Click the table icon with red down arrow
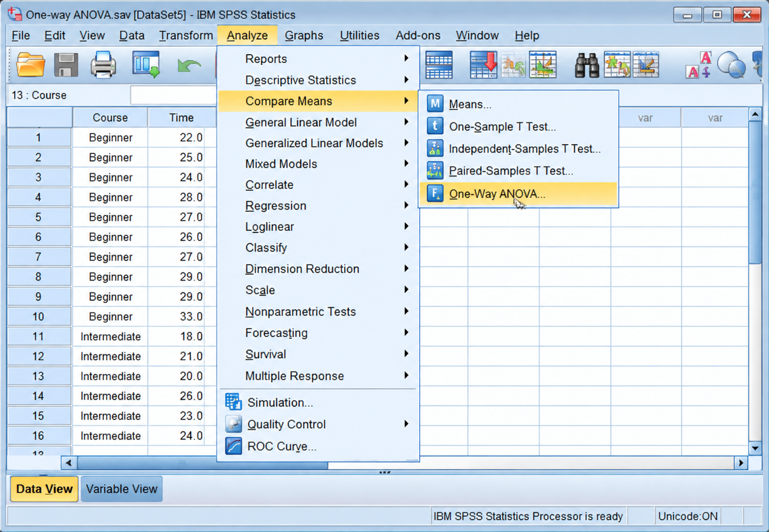 [483, 65]
